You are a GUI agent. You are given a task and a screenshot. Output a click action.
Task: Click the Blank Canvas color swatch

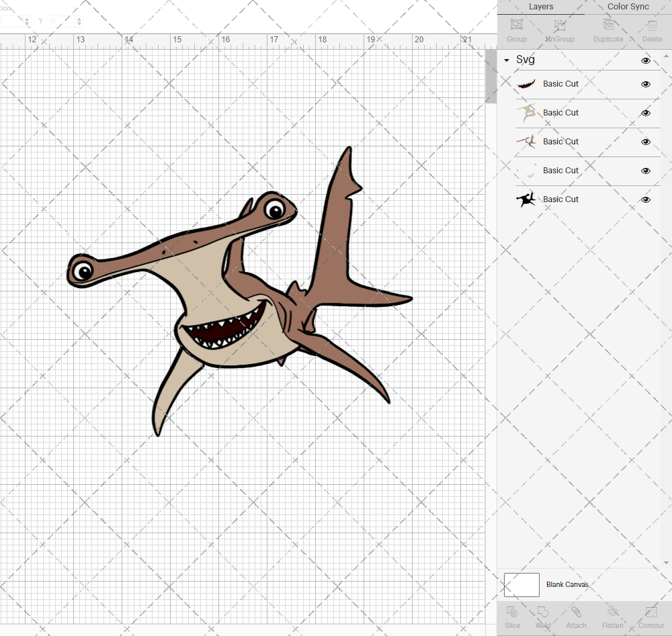point(521,584)
